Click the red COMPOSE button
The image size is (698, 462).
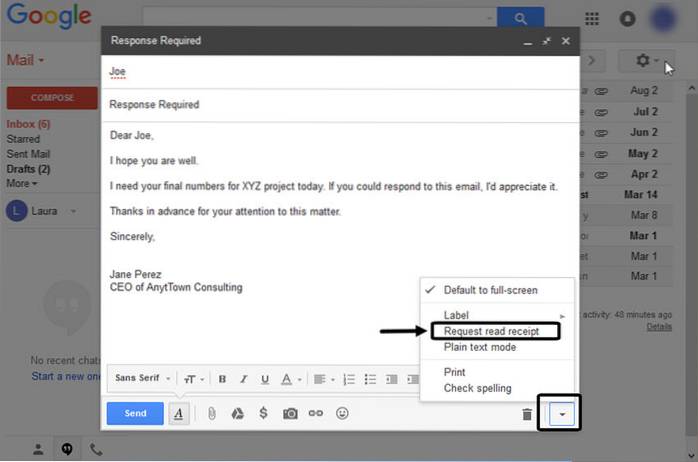pos(52,97)
